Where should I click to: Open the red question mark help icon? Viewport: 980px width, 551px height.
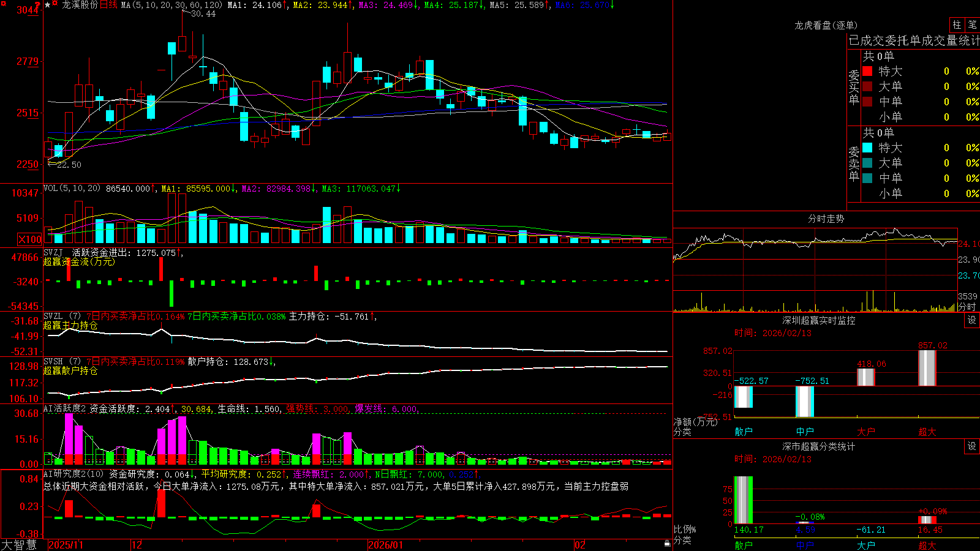[38, 4]
